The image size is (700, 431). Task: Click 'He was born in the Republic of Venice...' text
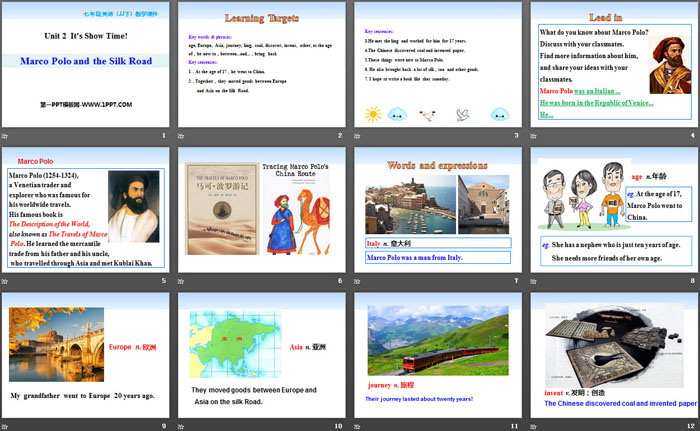[x=596, y=103]
